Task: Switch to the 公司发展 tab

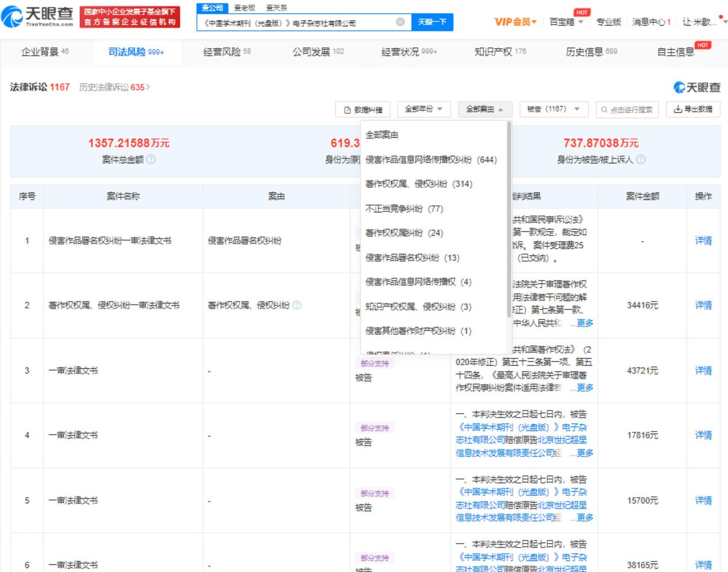Action: pos(318,52)
